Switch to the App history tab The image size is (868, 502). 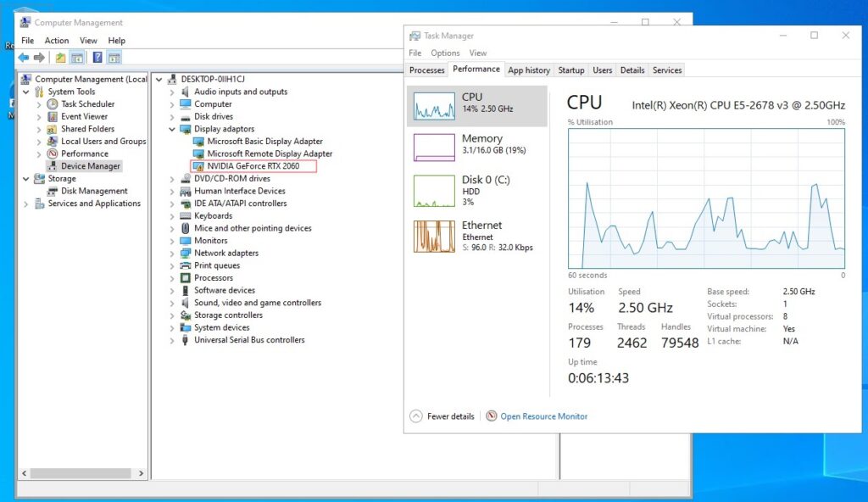529,70
